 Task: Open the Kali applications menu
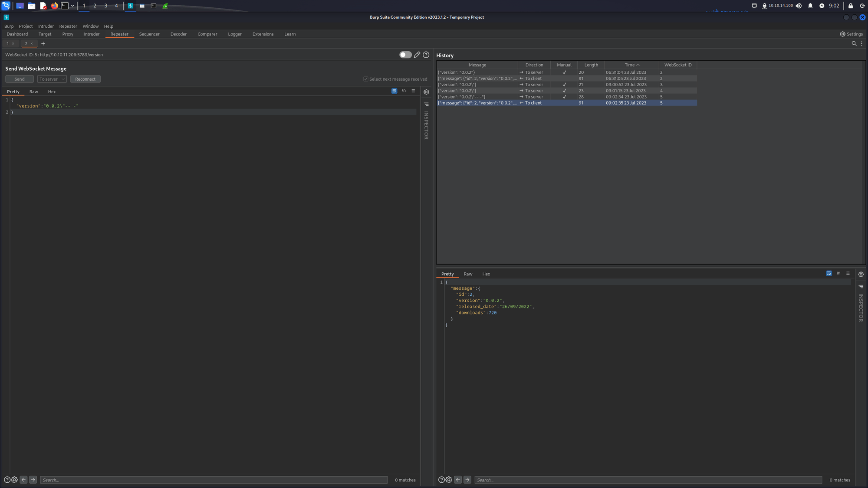click(x=6, y=6)
